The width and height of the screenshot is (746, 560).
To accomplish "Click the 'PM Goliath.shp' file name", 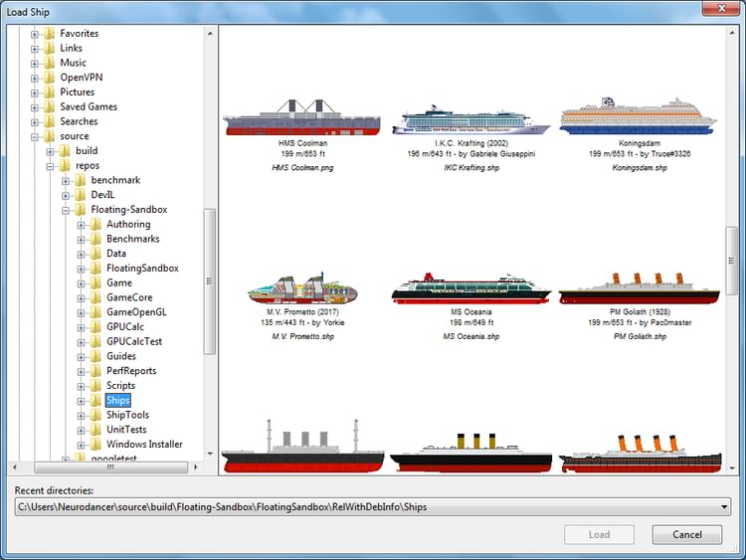I will click(x=640, y=337).
